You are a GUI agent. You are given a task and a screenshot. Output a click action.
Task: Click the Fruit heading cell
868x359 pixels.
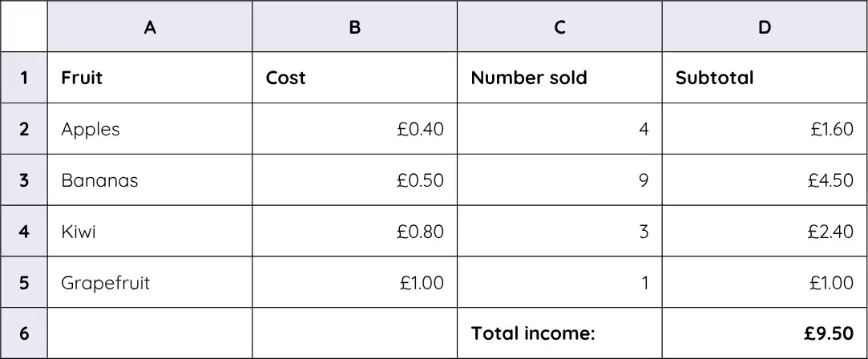click(150, 78)
